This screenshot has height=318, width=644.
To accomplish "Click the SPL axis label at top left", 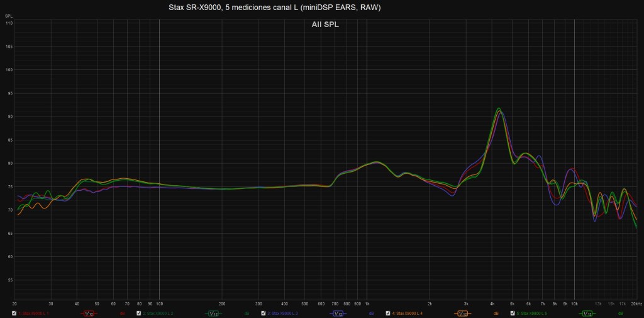I will 9,16.
